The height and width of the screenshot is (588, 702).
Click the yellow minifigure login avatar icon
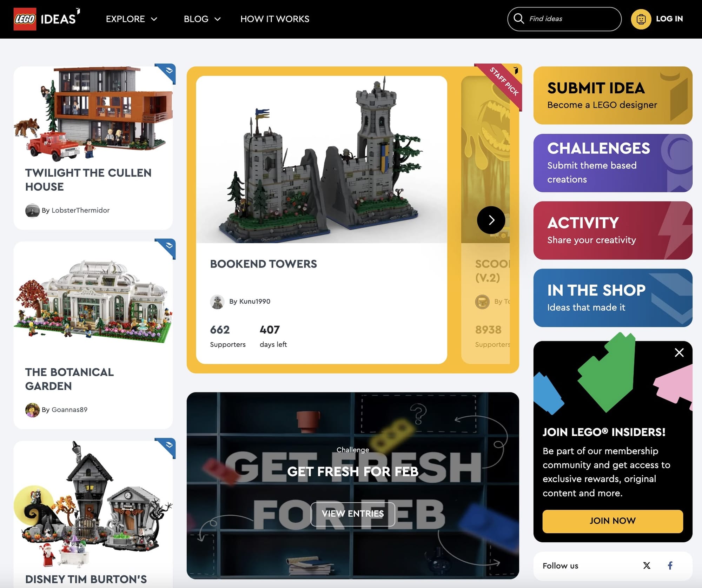click(x=641, y=19)
